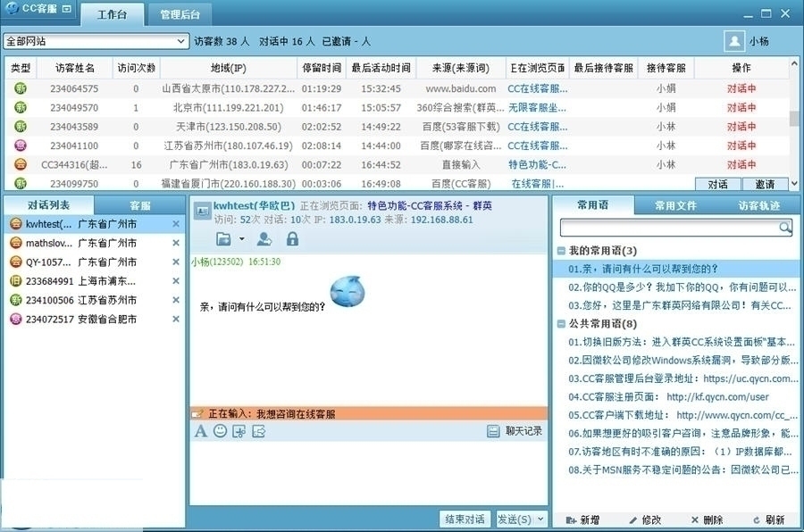The image size is (804, 532).
Task: Click the small box icon after CC客服 title
Action: [x=66, y=9]
